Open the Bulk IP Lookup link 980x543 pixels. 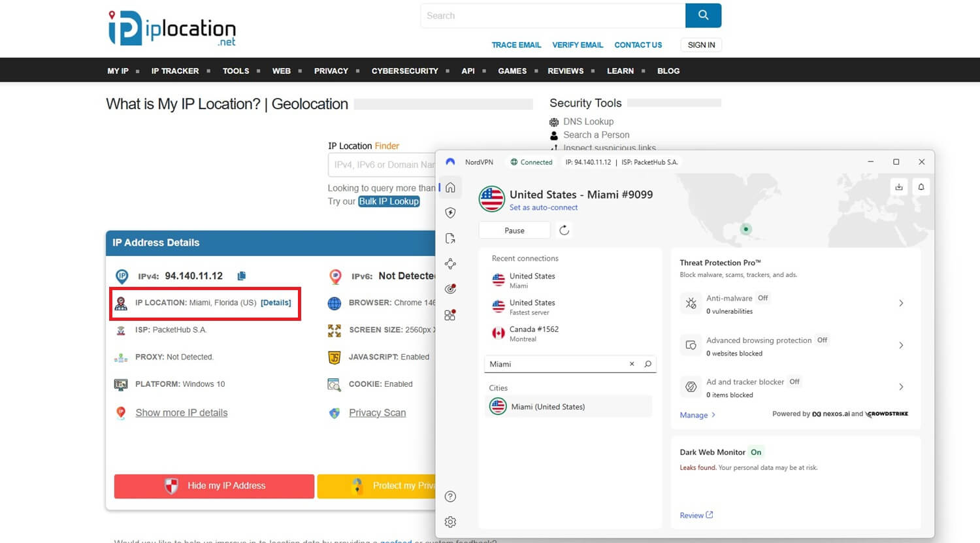[x=389, y=201]
